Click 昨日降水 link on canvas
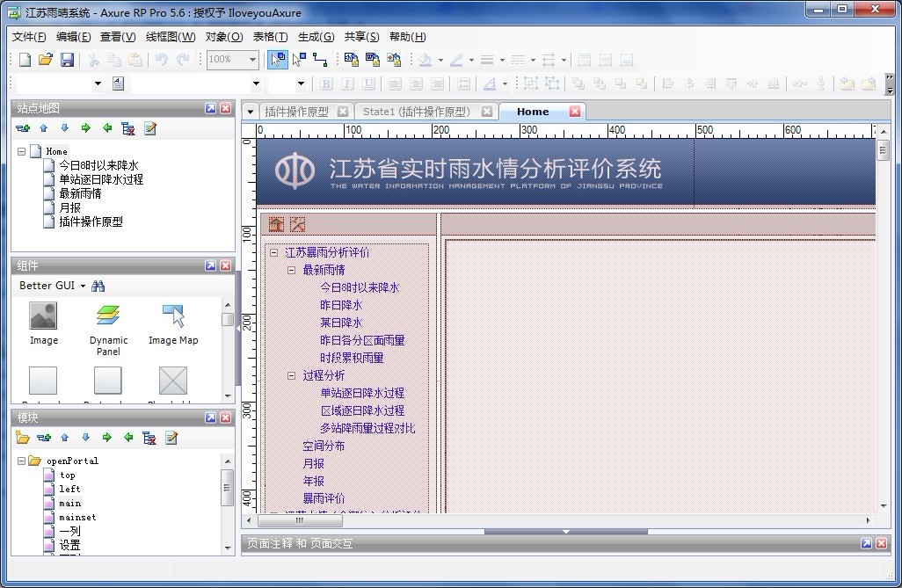Screen dimensions: 902x588 341,305
